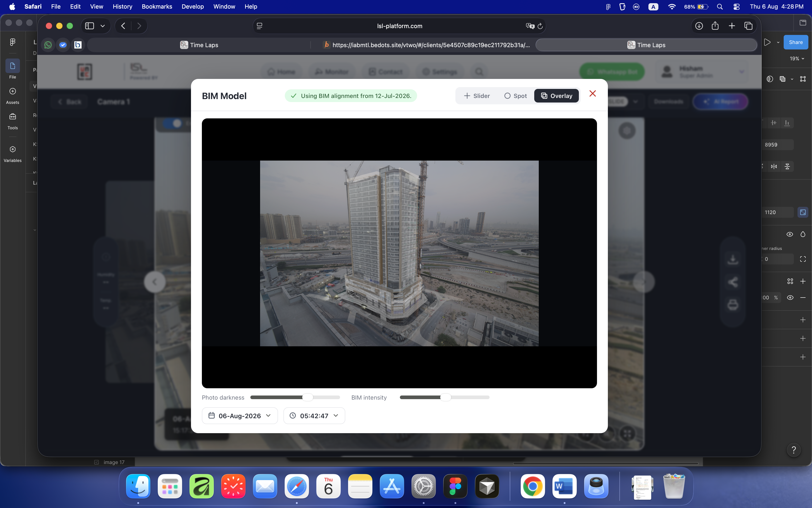Click the Figma 1120 dimension field
The image size is (812, 508).
[x=777, y=212]
